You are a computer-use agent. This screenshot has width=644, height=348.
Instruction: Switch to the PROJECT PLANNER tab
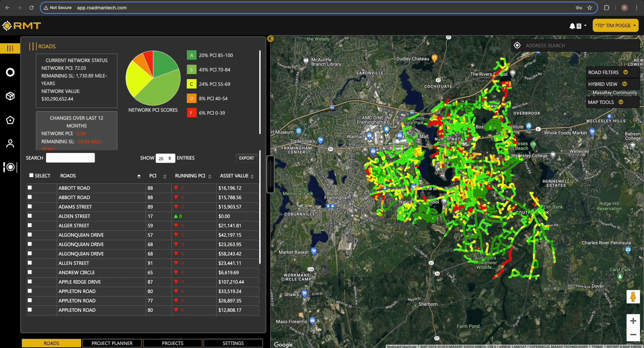click(112, 343)
